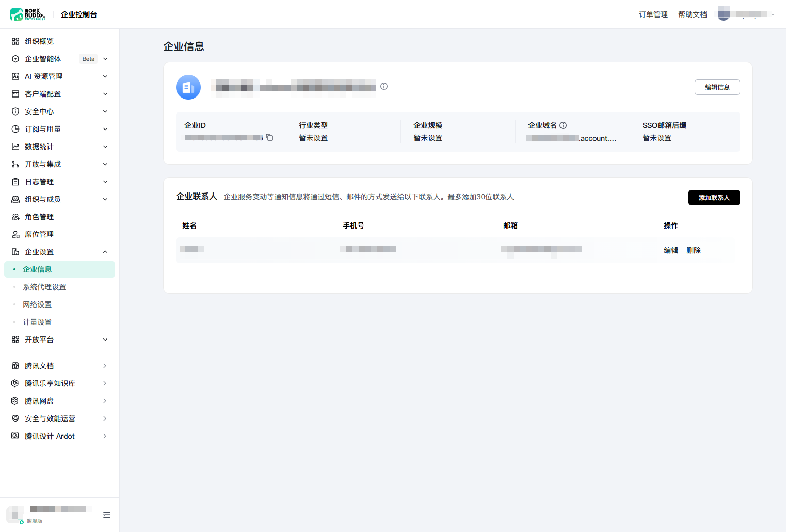Open 腾讯设计 Ardot in the sidebar
Viewport: 786px width, 532px height.
point(60,436)
